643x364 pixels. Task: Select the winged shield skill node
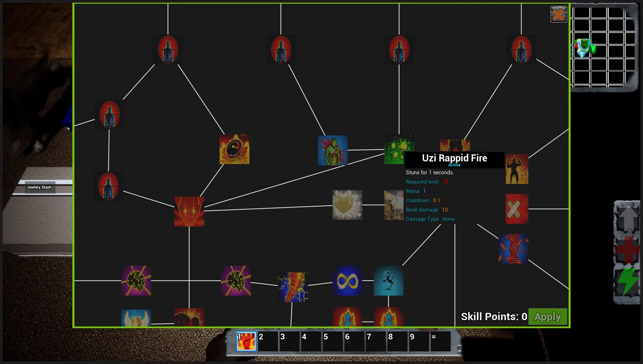pyautogui.click(x=136, y=318)
